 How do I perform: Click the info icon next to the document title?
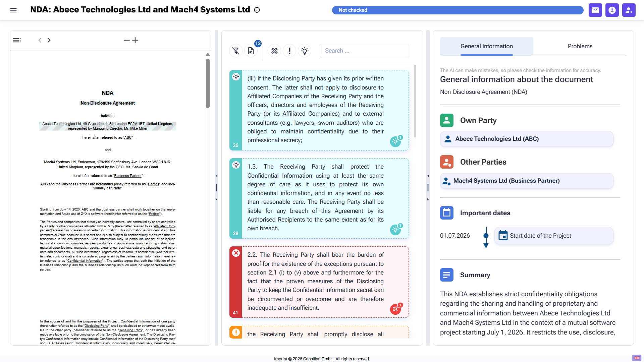click(x=257, y=10)
